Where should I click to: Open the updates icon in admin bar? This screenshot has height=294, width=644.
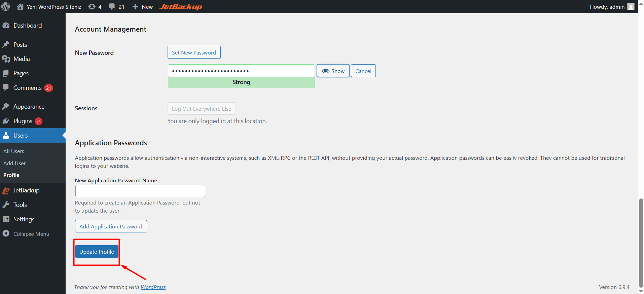tap(95, 7)
